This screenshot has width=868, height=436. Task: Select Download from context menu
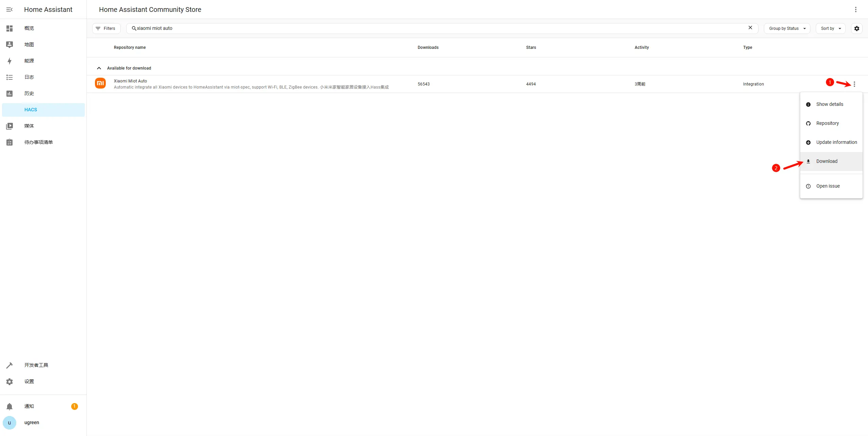(x=827, y=162)
